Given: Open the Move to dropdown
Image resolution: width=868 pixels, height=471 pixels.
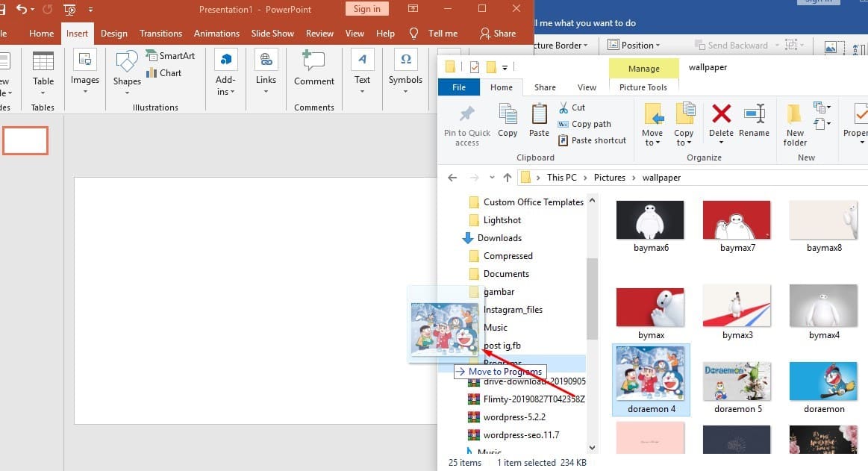Looking at the screenshot, I should click(x=652, y=125).
